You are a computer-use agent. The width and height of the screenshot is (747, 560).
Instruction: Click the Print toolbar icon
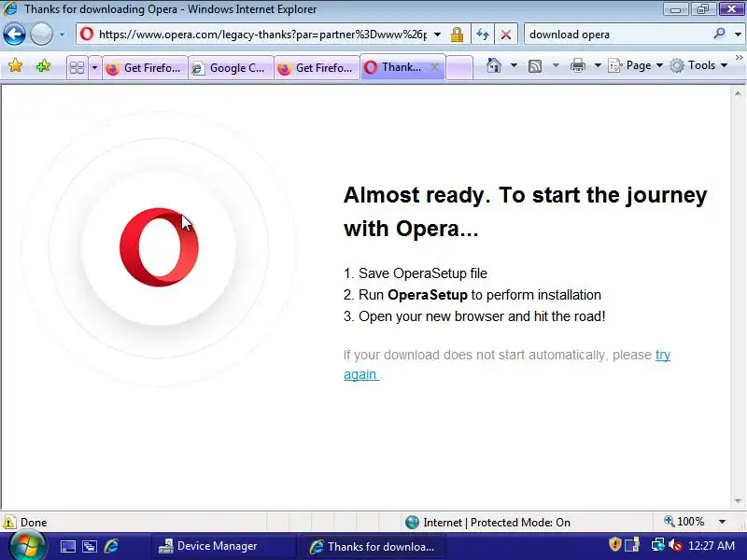pos(577,65)
